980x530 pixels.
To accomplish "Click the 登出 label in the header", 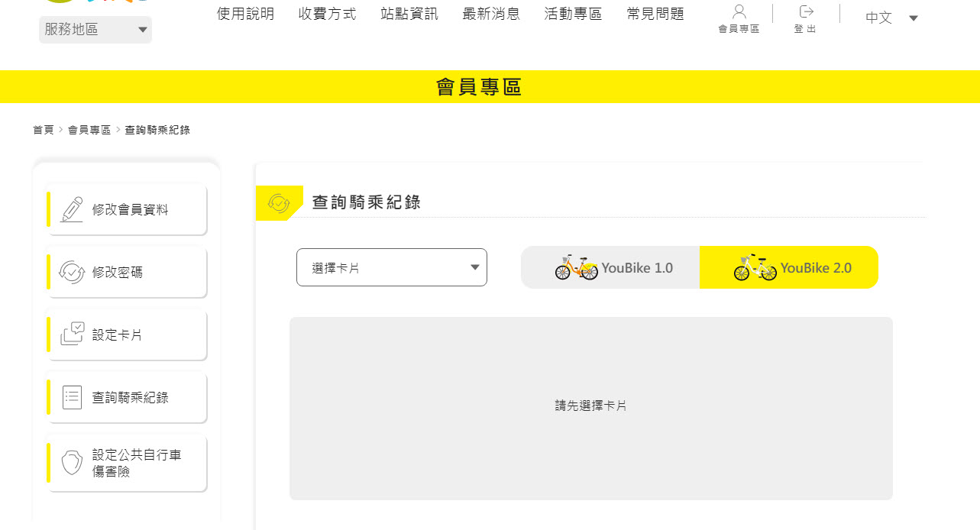I will point(805,29).
